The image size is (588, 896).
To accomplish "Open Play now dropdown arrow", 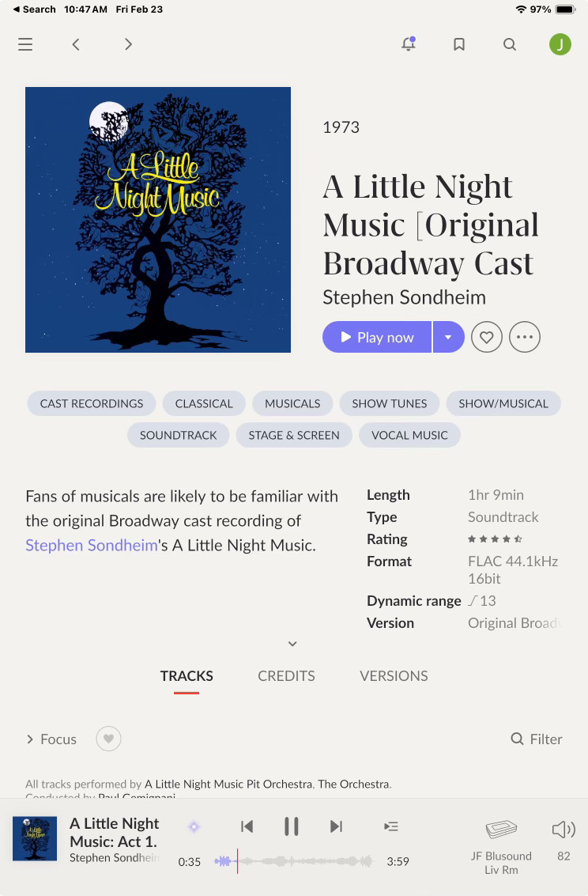I will coord(448,337).
